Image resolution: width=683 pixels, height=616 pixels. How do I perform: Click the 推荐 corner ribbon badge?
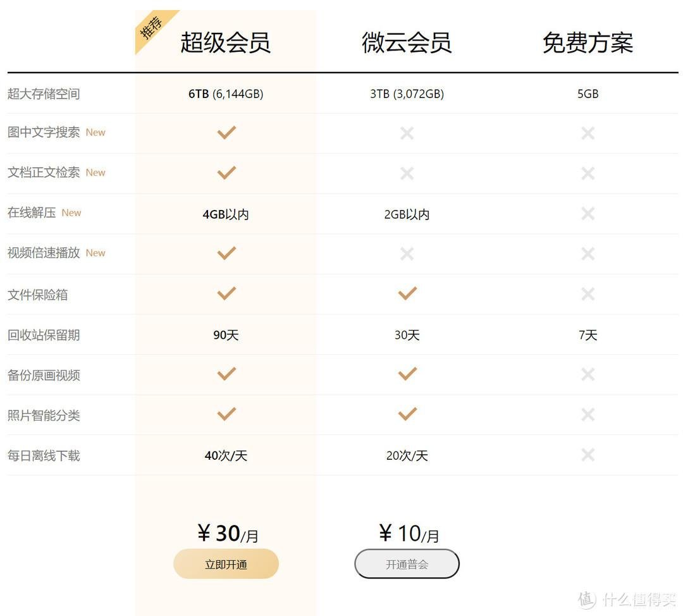point(153,28)
